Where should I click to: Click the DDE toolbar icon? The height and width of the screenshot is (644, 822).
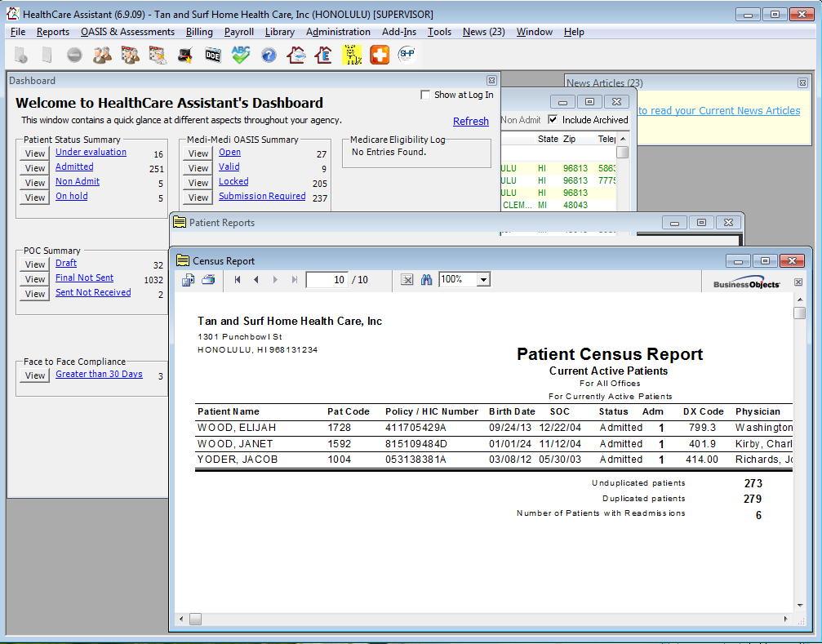(x=213, y=55)
